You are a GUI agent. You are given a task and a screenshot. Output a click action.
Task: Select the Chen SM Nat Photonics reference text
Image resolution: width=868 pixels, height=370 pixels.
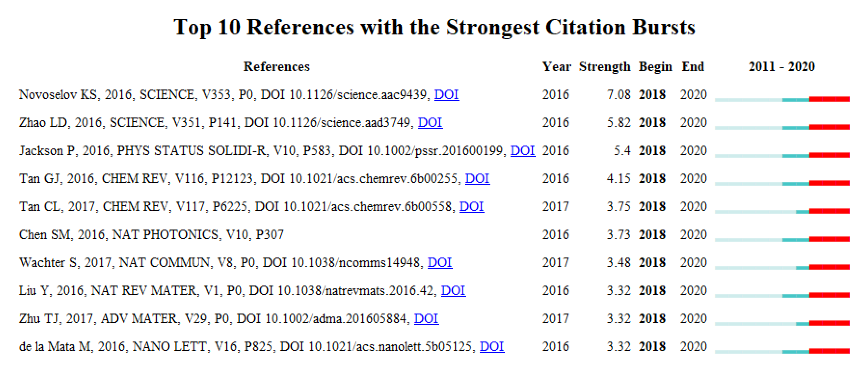pos(151,234)
